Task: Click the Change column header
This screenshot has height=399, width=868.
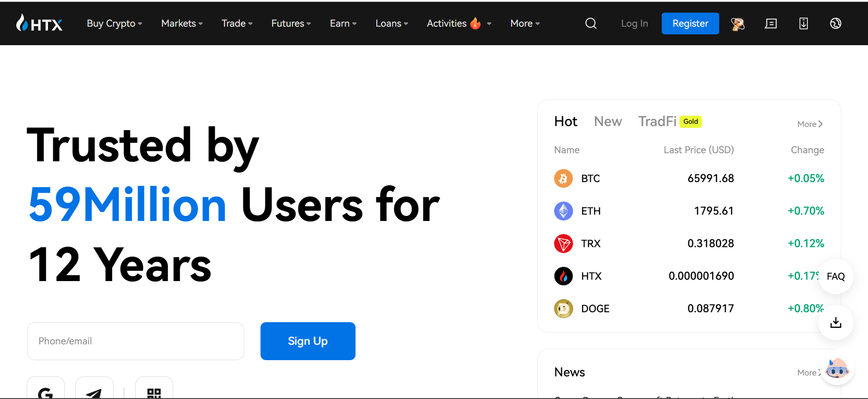Action: (x=807, y=150)
